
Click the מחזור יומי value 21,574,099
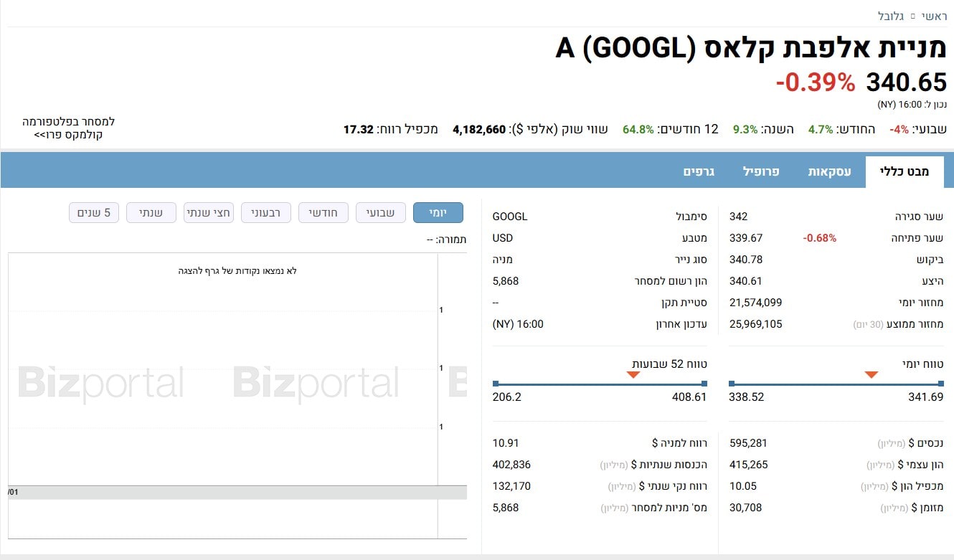[x=755, y=303]
